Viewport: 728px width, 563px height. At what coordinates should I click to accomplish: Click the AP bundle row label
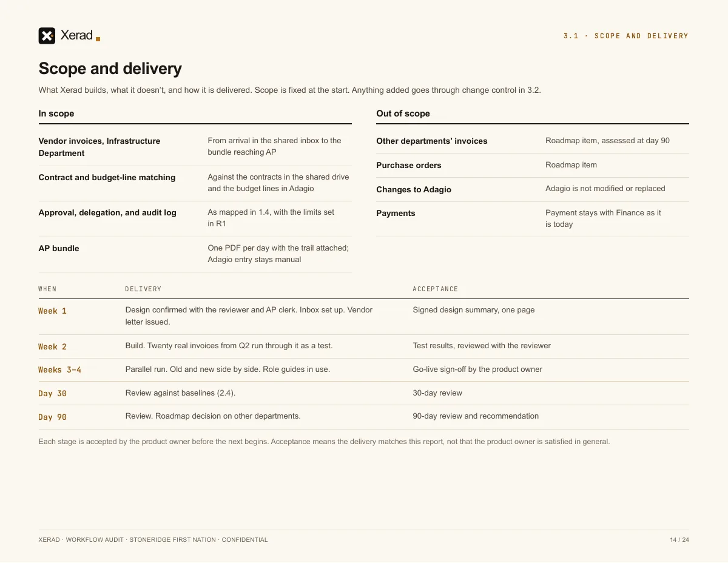click(x=59, y=248)
